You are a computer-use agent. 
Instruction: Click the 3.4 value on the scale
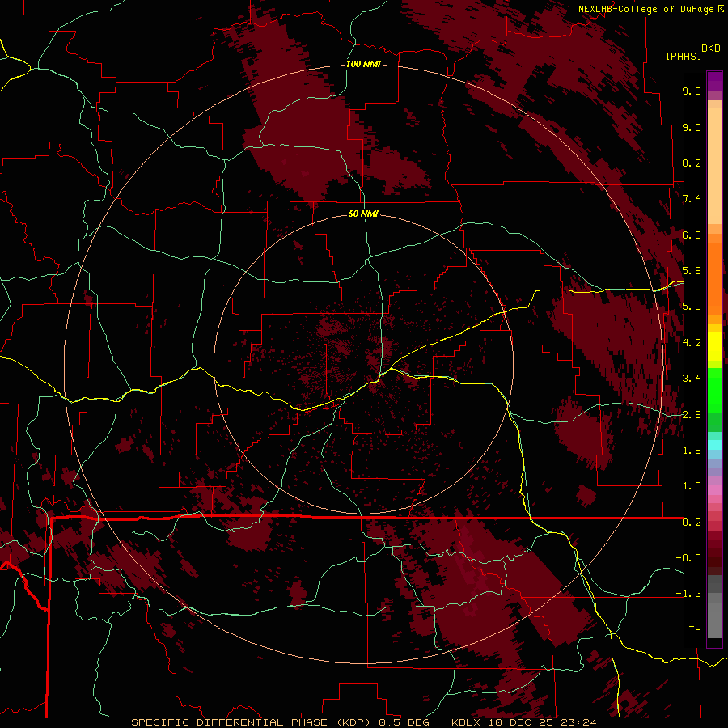tap(692, 379)
